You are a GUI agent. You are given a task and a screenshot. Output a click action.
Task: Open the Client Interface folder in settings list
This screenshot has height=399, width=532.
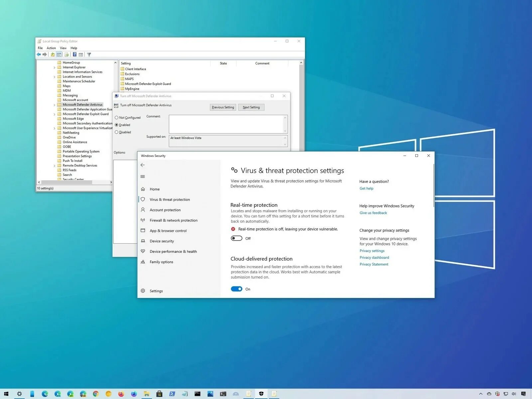pyautogui.click(x=136, y=69)
